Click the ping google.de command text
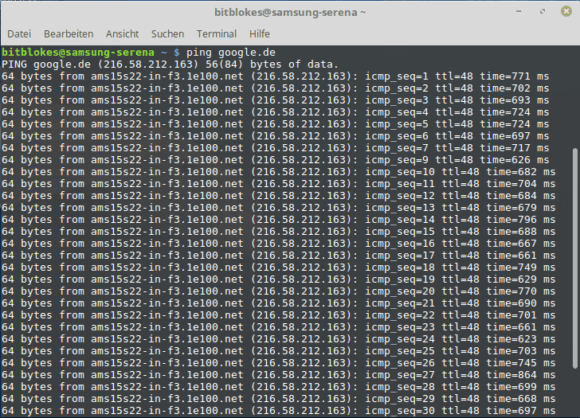This screenshot has width=580, height=418. [x=231, y=53]
